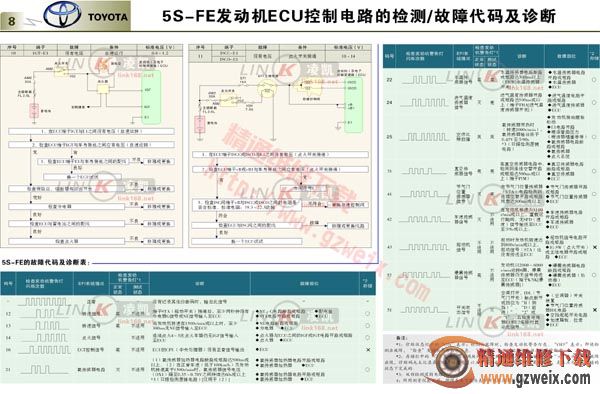Select the memory circle for code 22

click(594, 80)
